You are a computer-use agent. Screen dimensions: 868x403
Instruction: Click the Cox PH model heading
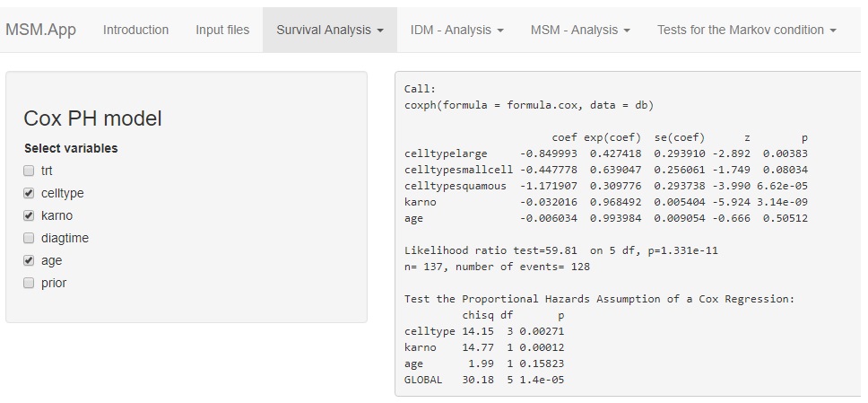pyautogui.click(x=92, y=118)
